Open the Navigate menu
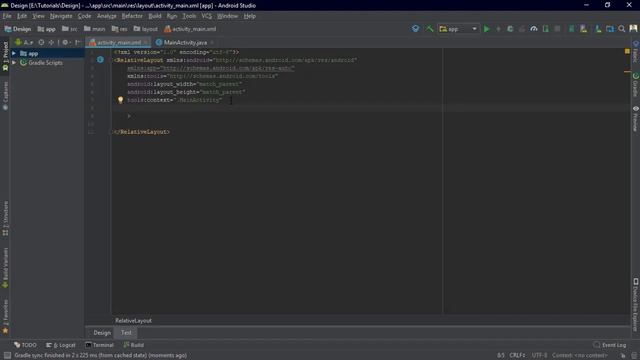 [61, 16]
